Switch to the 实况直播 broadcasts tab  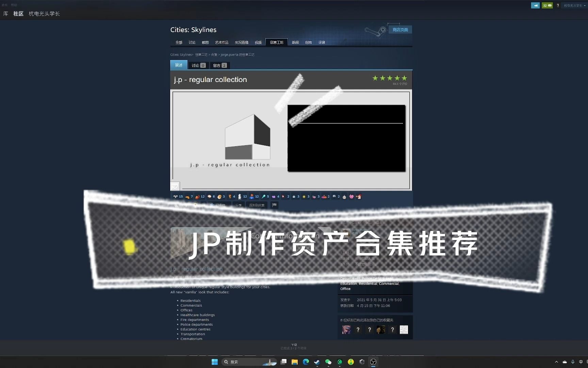coord(242,43)
